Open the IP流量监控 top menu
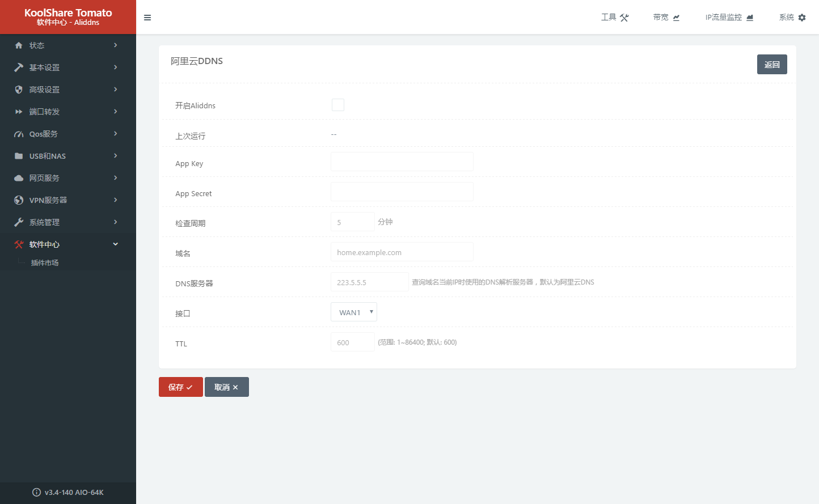The width and height of the screenshot is (819, 504). 729,18
